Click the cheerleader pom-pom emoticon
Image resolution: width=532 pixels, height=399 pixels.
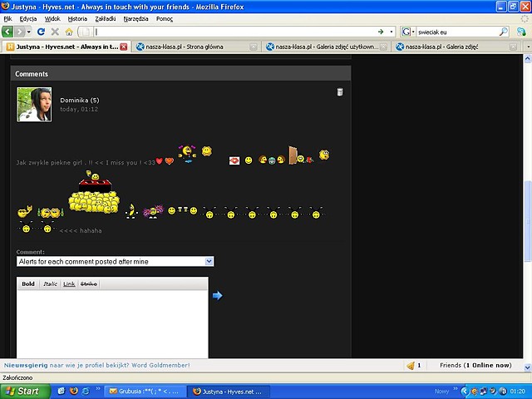tap(153, 211)
